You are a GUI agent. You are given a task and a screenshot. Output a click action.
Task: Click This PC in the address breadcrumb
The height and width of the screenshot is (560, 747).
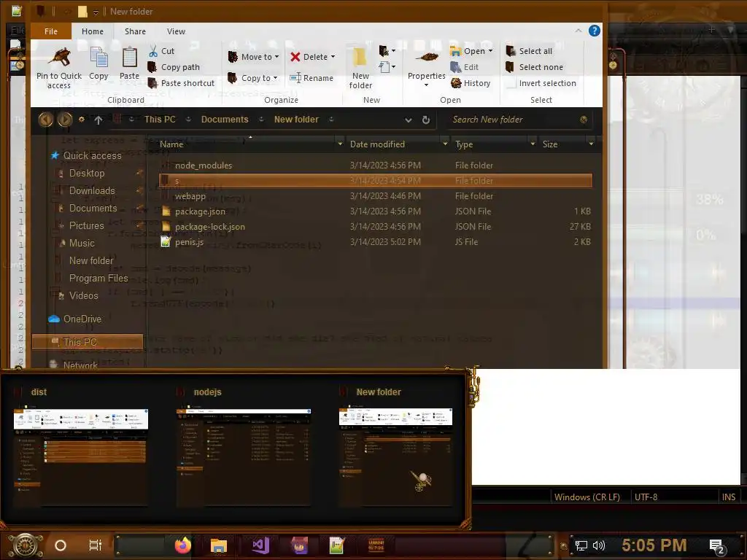click(x=160, y=120)
